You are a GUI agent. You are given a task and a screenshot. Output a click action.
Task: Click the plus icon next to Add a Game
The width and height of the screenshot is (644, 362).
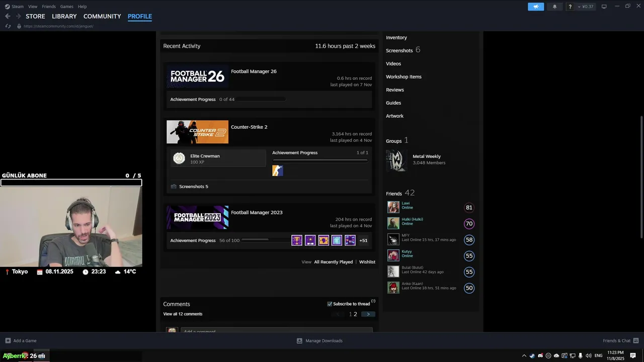[x=8, y=340]
